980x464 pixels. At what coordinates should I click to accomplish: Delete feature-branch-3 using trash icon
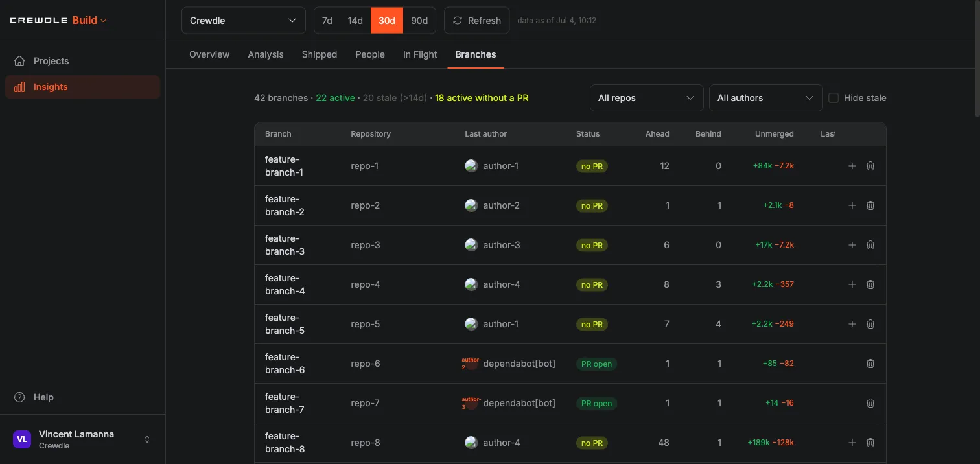pos(870,245)
